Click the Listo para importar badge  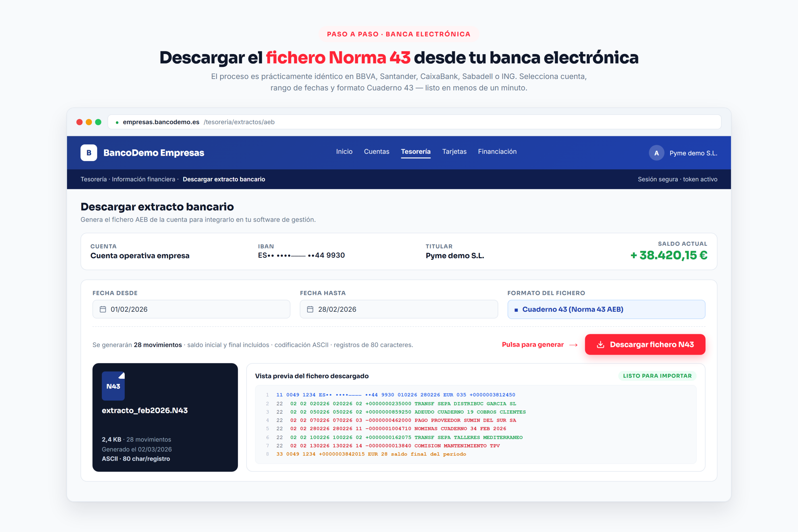657,376
